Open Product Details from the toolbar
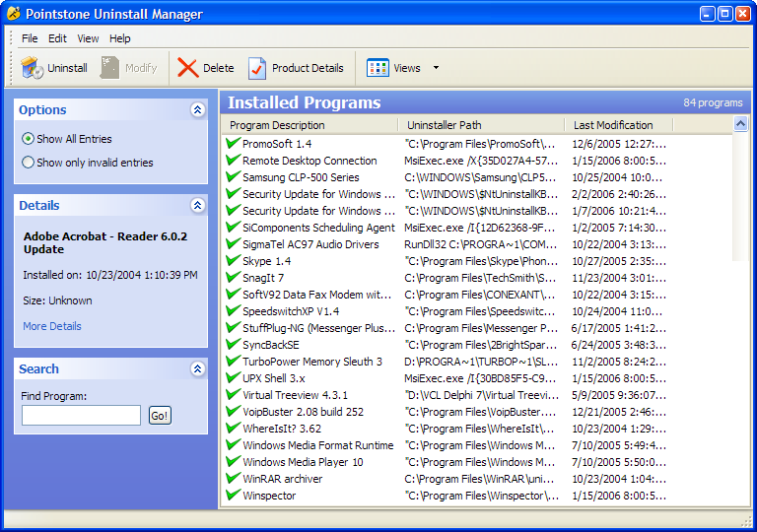The height and width of the screenshot is (532, 757). point(296,68)
